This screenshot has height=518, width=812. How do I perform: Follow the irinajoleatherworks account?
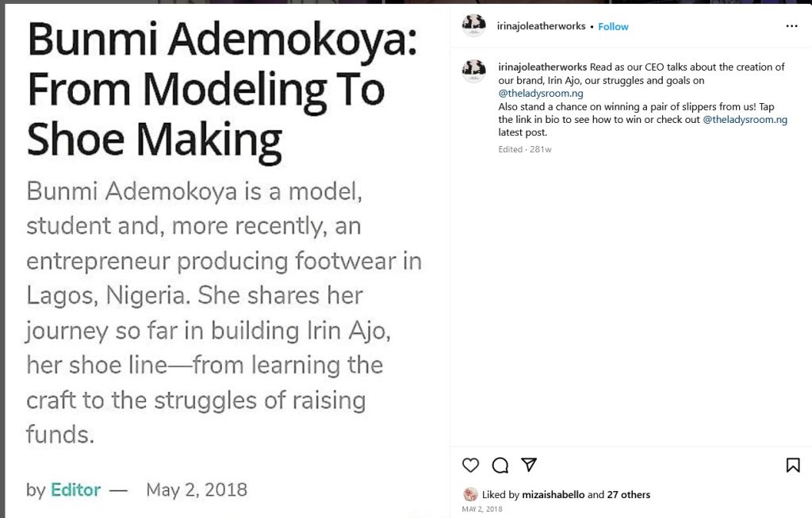(613, 26)
